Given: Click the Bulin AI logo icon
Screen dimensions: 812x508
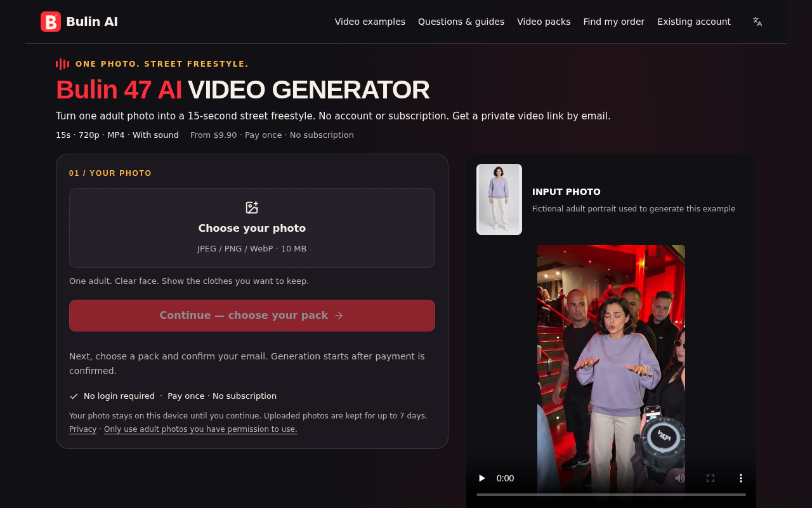Looking at the screenshot, I should click(x=51, y=22).
